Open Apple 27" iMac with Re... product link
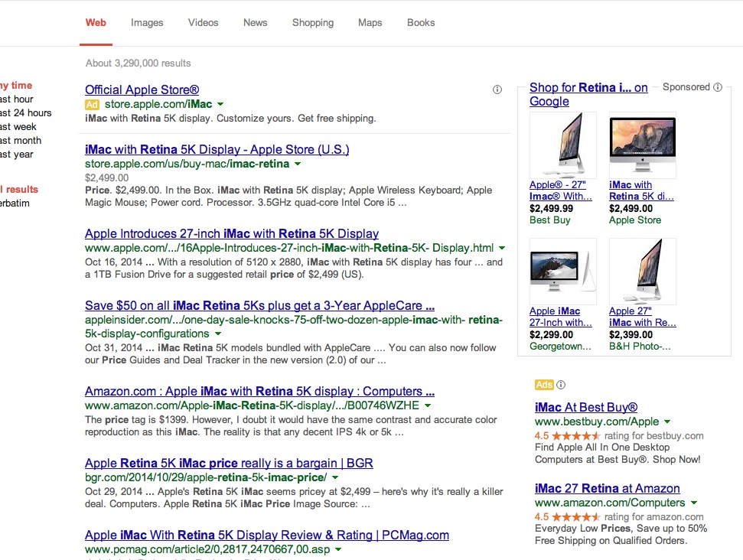This screenshot has width=743, height=560. [x=643, y=317]
